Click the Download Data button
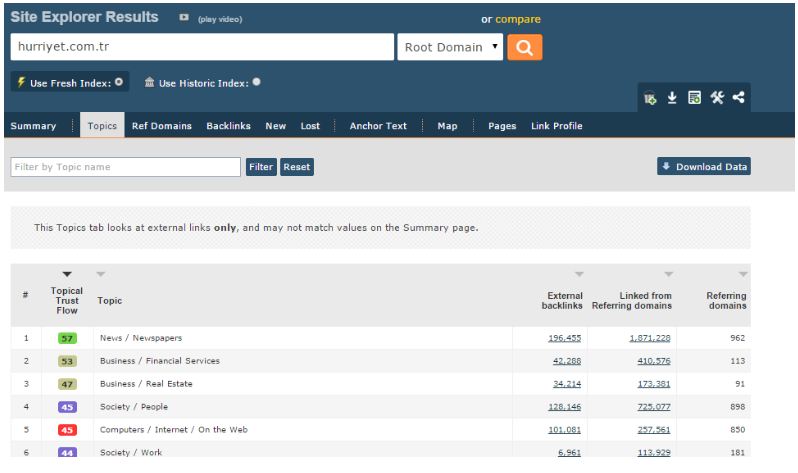Screen dimensions: 798x473 [704, 166]
